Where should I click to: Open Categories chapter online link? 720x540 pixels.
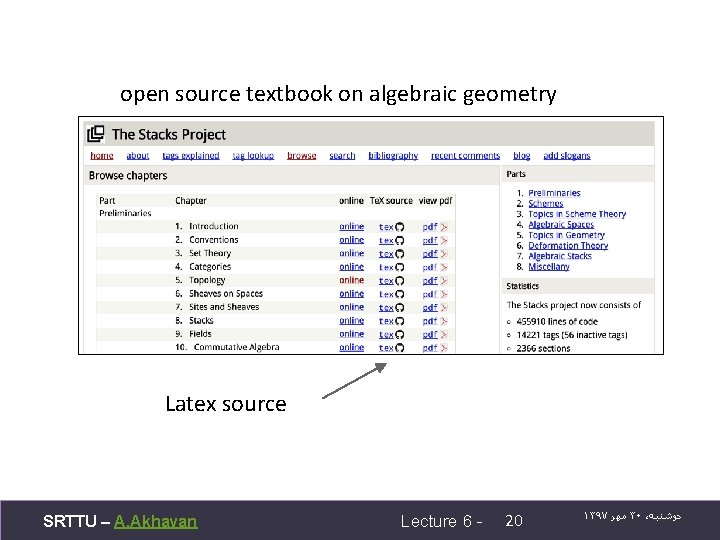[x=352, y=267]
